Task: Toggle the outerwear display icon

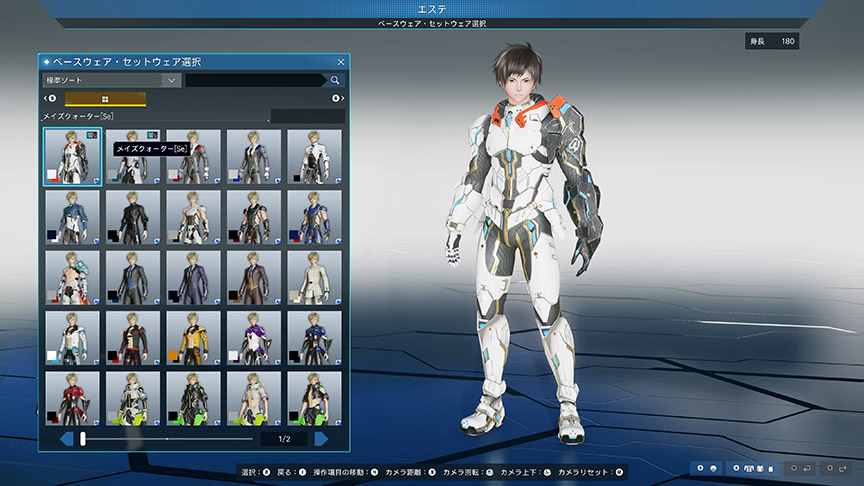Action: tap(748, 469)
